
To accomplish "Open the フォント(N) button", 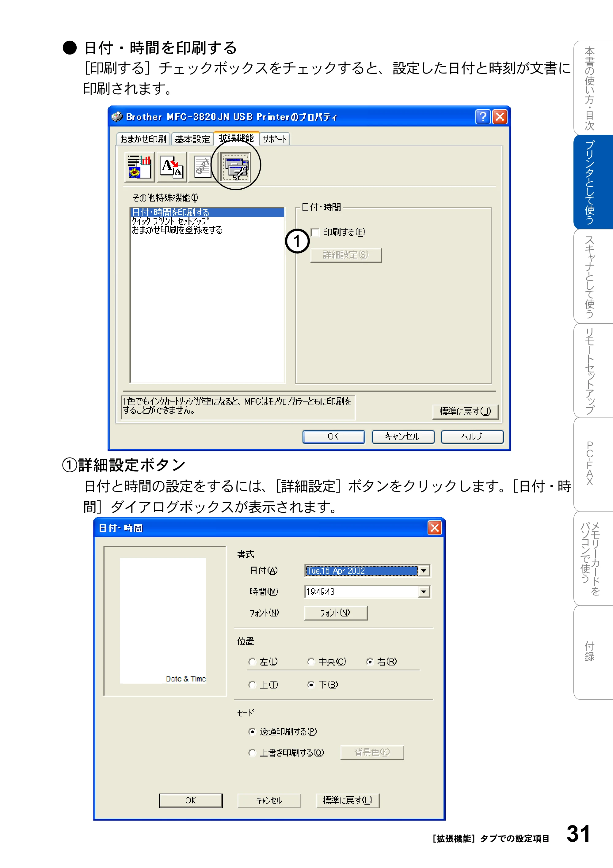I will pos(336,613).
